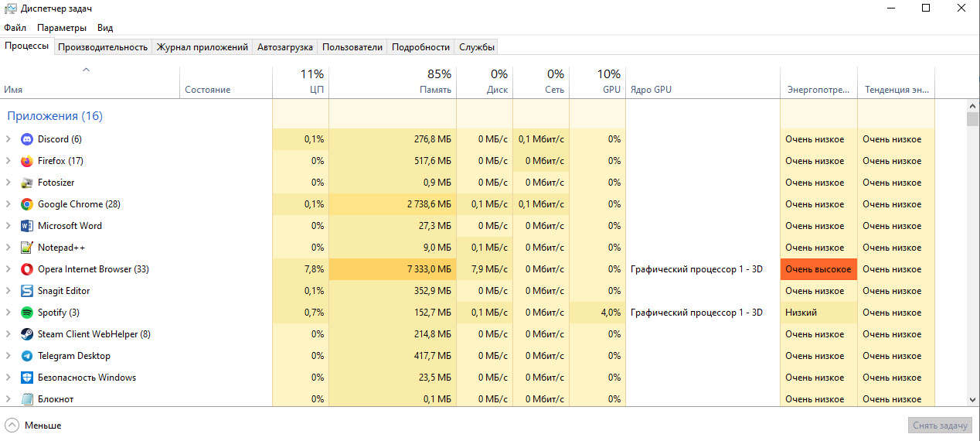The height and width of the screenshot is (441, 980).
Task: Open the Автозагрузка tab
Action: pyautogui.click(x=285, y=47)
